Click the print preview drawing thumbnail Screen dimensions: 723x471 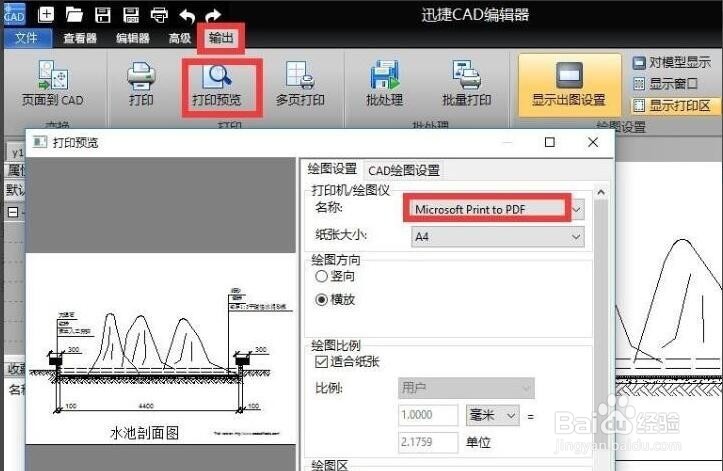click(x=160, y=349)
